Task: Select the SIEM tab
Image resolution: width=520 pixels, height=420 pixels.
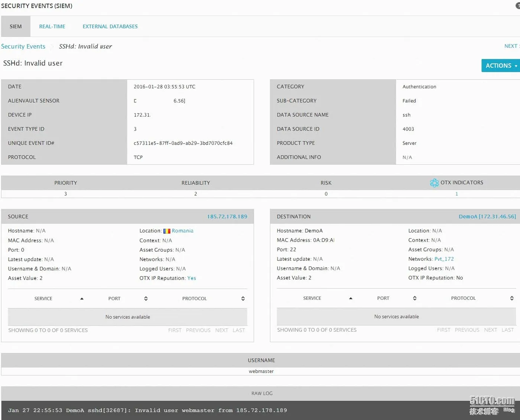Action: point(16,26)
